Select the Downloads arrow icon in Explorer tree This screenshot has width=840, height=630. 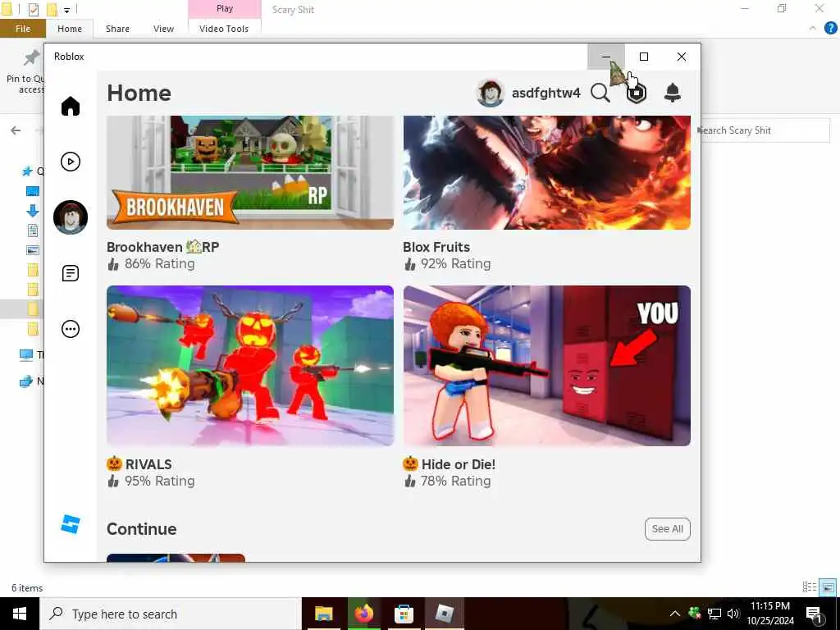(32, 211)
